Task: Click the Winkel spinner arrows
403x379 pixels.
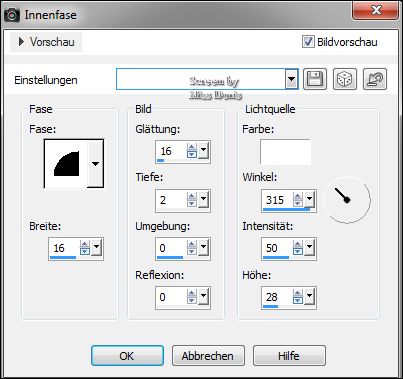Action: (x=298, y=199)
